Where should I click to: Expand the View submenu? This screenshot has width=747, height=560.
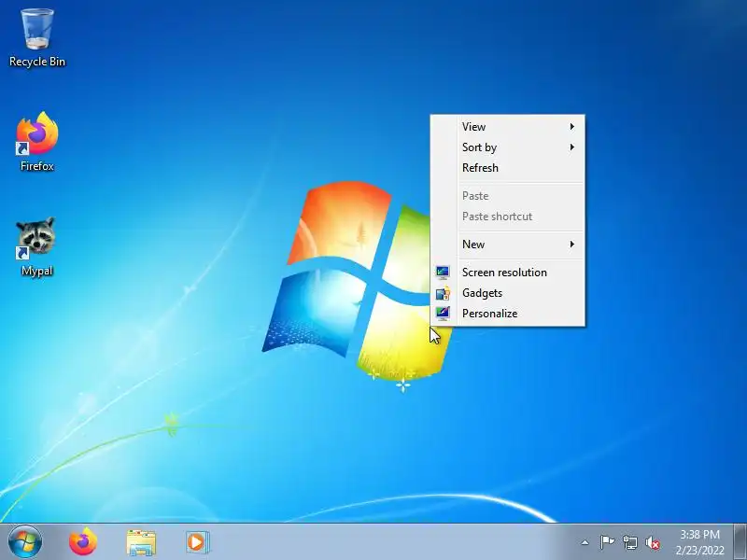click(507, 127)
